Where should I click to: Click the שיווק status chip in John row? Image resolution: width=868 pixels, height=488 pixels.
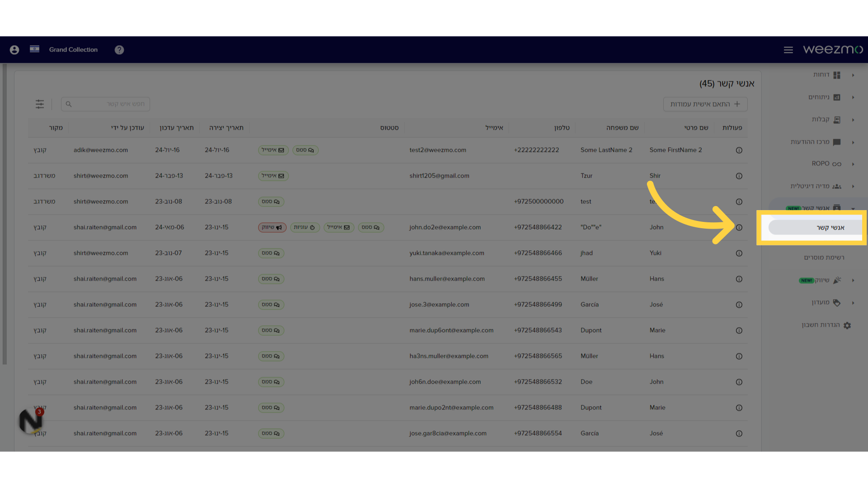[272, 227]
